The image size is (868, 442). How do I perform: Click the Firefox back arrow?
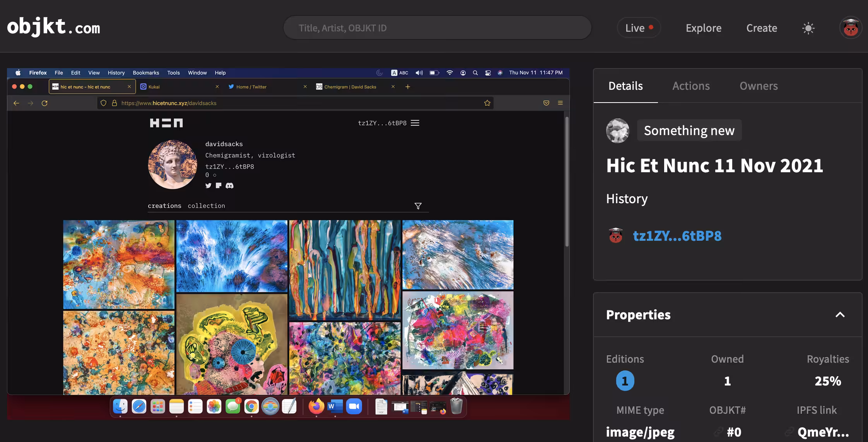[16, 103]
